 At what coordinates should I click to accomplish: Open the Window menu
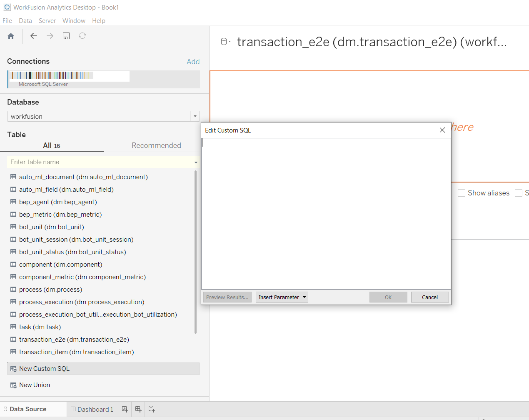pyautogui.click(x=74, y=20)
